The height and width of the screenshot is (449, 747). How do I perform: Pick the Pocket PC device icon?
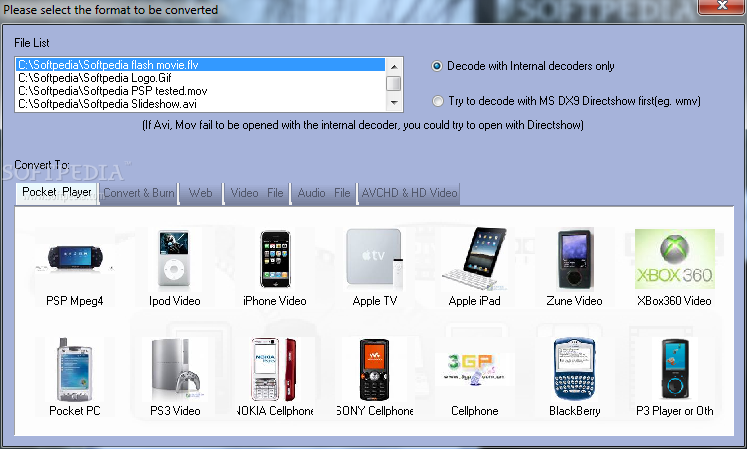75,369
